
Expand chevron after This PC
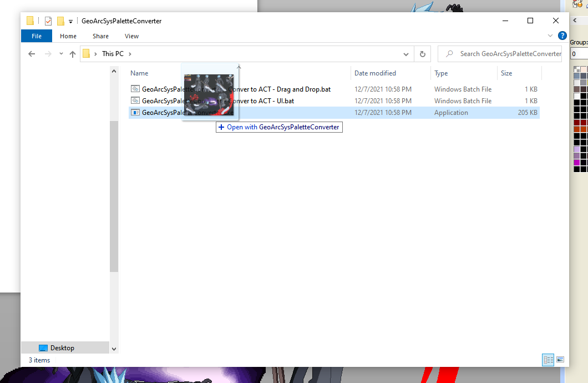pos(130,54)
